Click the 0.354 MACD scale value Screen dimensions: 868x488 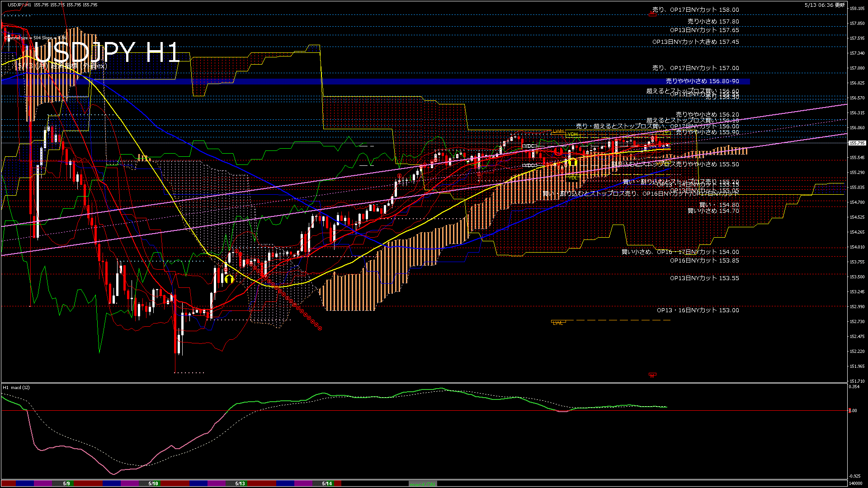854,387
